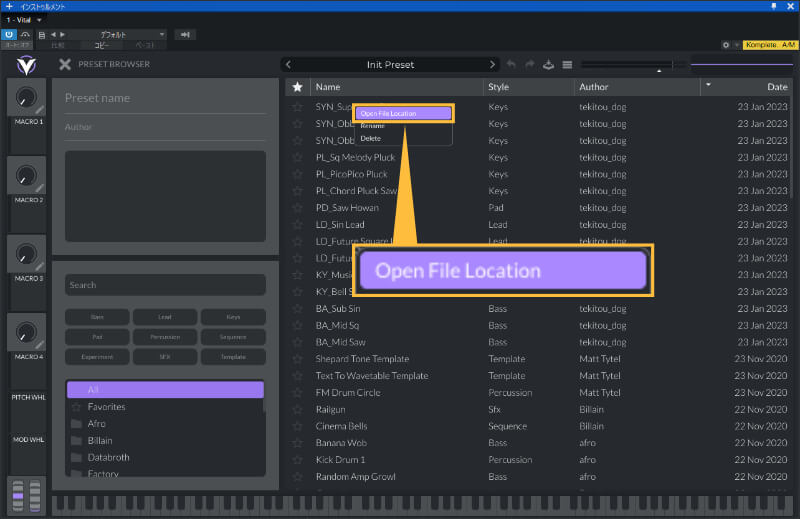The width and height of the screenshot is (800, 519).
Task: Choose Open File Location in context menu
Action: tap(402, 113)
